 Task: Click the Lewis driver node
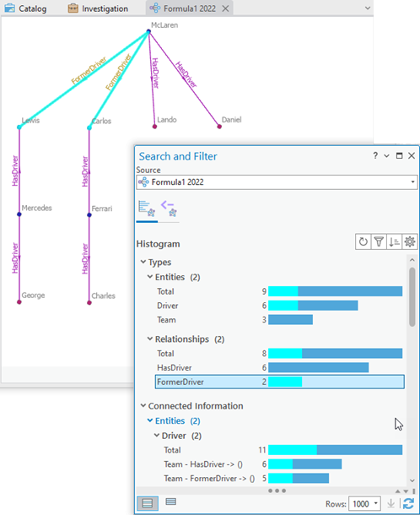(19, 127)
